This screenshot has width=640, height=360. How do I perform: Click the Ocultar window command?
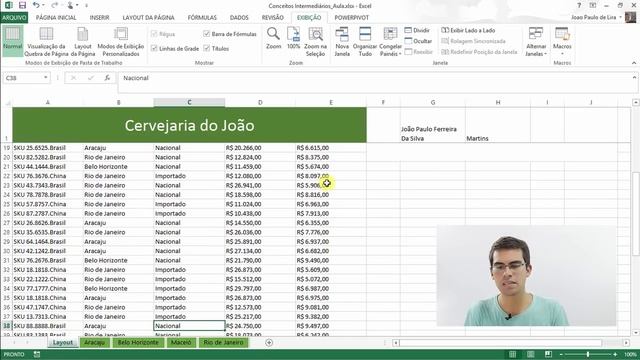click(418, 41)
